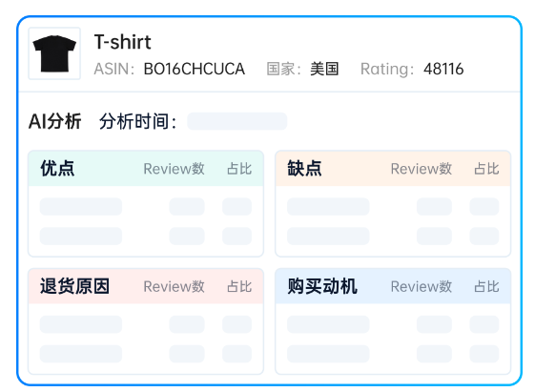Click the country value 美国
The width and height of the screenshot is (535, 392).
click(324, 69)
